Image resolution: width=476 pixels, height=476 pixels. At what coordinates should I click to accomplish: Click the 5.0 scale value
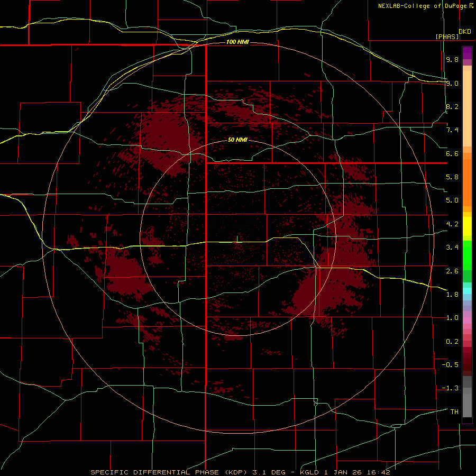(452, 200)
